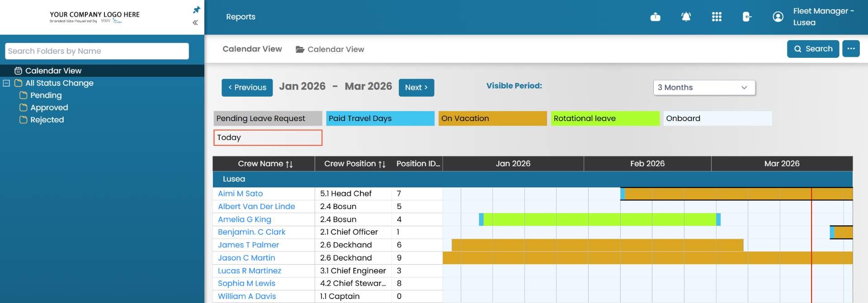Open Albert Van Der Linde crew link
The height and width of the screenshot is (303, 868).
coord(256,206)
